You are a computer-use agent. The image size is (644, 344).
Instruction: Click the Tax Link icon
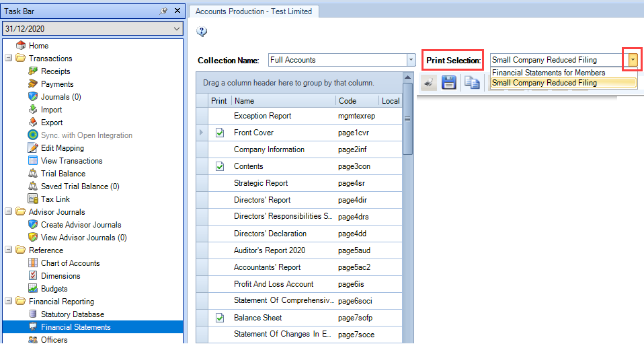coord(33,199)
